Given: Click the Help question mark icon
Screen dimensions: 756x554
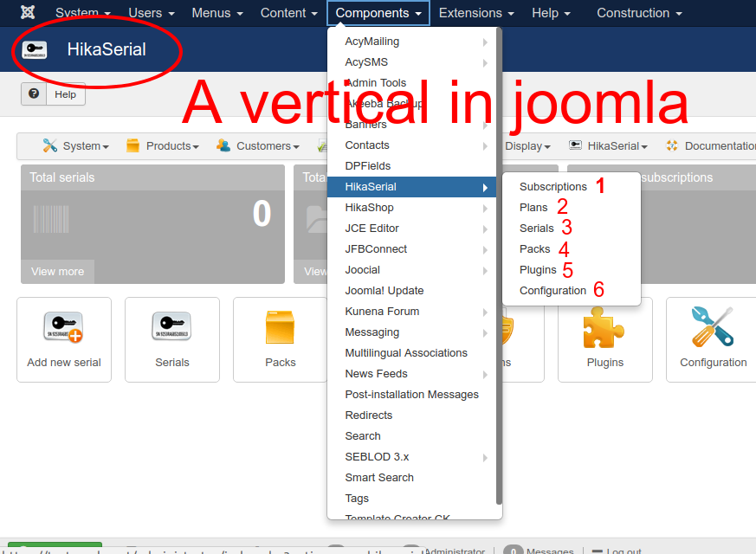Looking at the screenshot, I should point(34,93).
